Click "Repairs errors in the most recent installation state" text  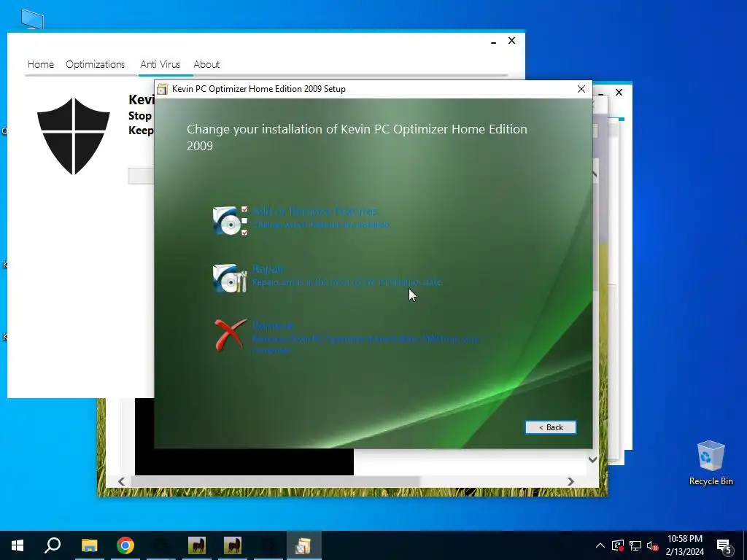tap(347, 282)
